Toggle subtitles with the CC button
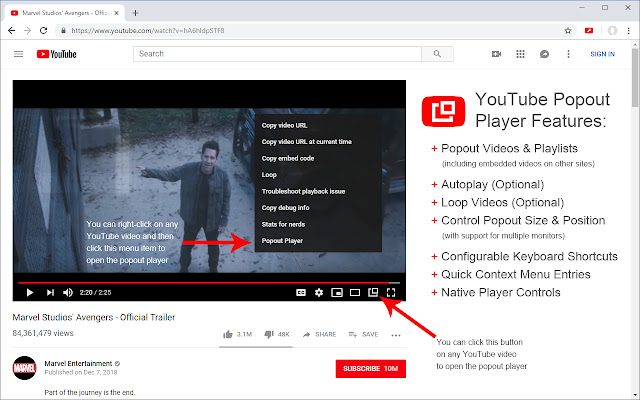This screenshot has height=400, width=640. 301,293
